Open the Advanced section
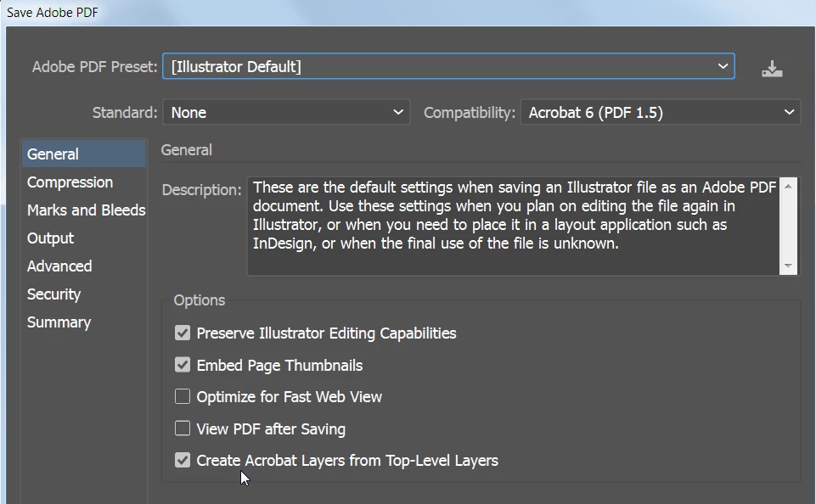 click(59, 266)
